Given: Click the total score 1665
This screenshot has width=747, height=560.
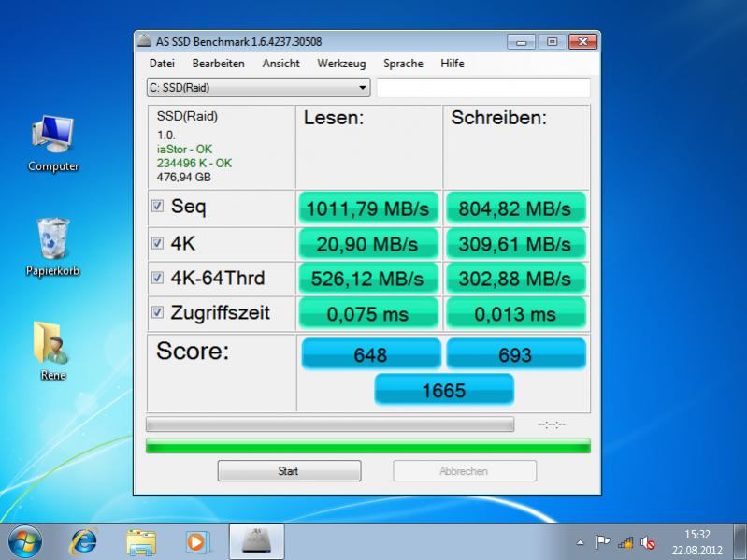Looking at the screenshot, I should click(x=444, y=390).
